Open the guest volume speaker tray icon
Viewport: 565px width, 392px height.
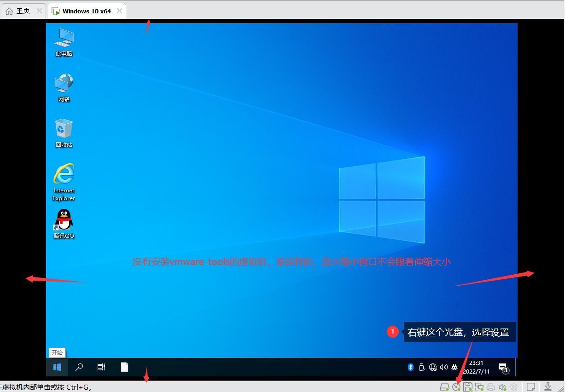point(444,367)
